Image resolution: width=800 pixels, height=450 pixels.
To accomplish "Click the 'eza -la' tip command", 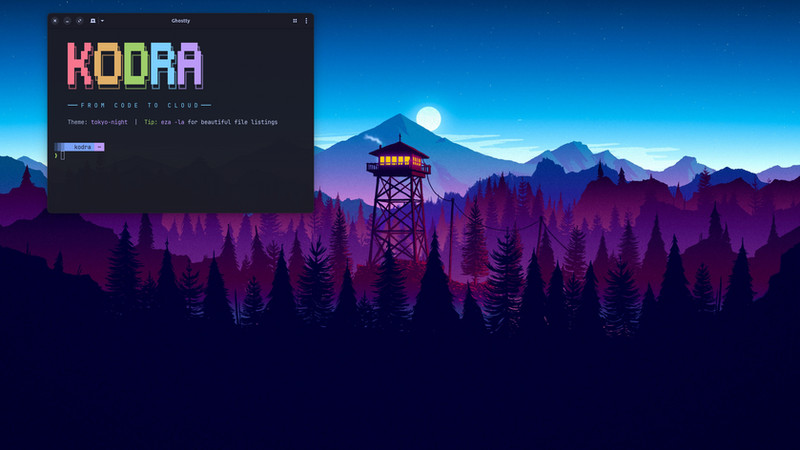I will pos(172,122).
